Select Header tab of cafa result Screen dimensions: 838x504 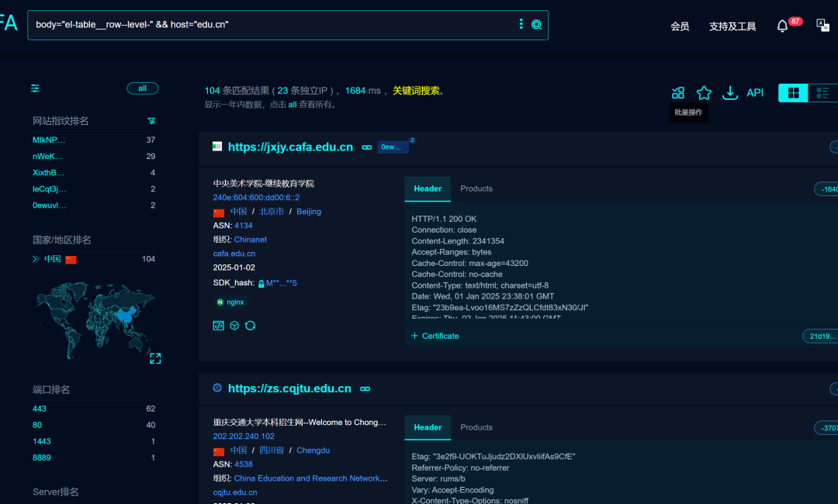428,188
